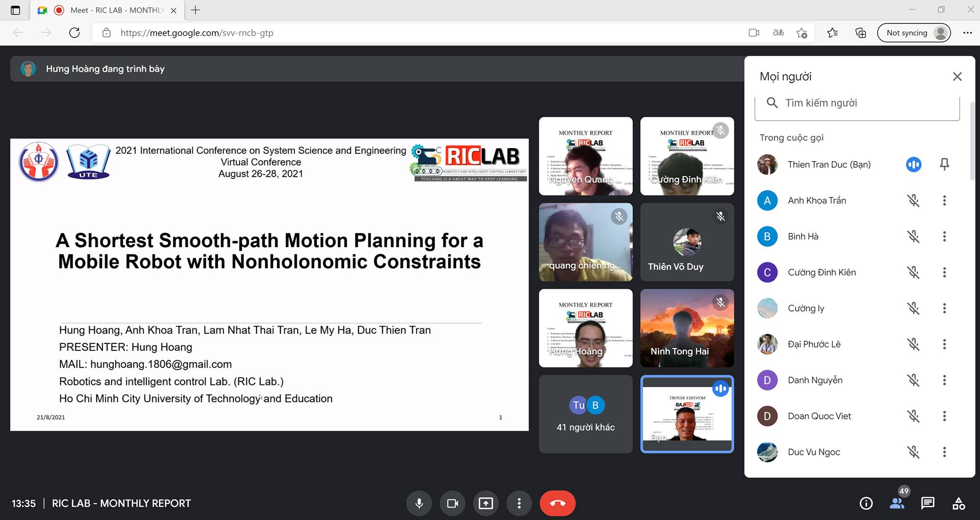Image resolution: width=980 pixels, height=520 pixels.
Task: Open options menu for Cường Đinh Kiên
Action: tap(944, 272)
